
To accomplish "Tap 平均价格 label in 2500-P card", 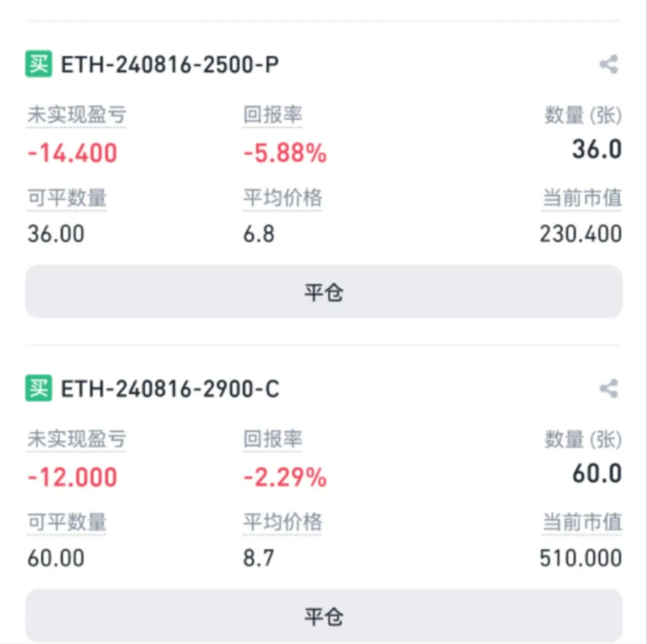I will tap(283, 198).
